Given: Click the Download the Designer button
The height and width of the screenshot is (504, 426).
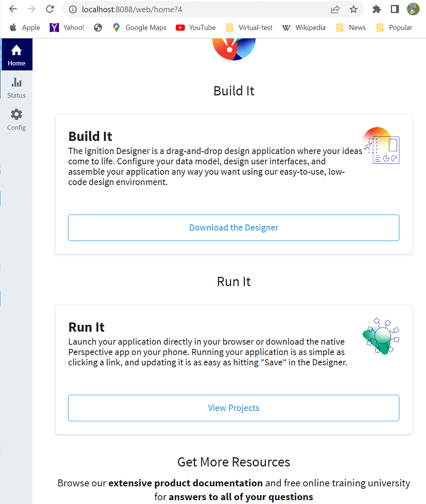Looking at the screenshot, I should coord(234,227).
